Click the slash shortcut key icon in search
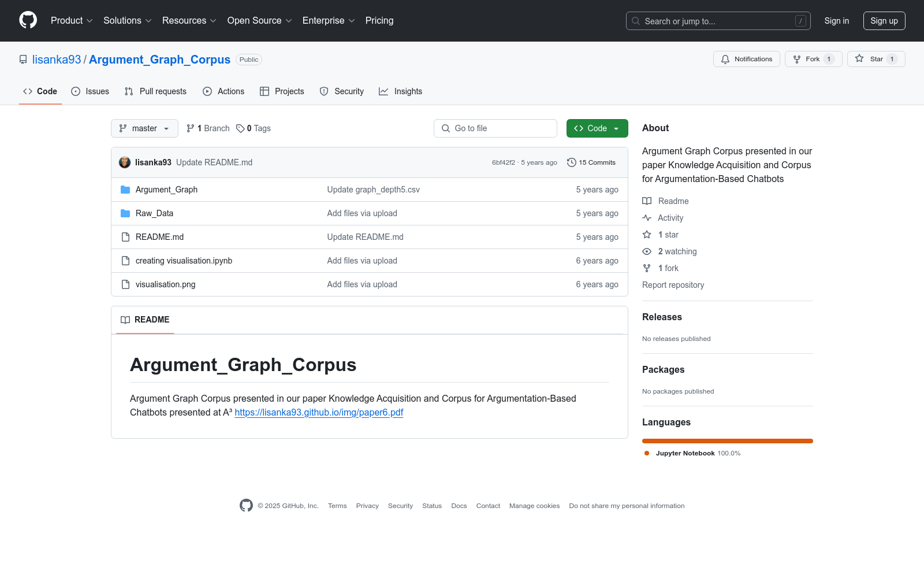The width and height of the screenshot is (924, 578). (x=800, y=21)
